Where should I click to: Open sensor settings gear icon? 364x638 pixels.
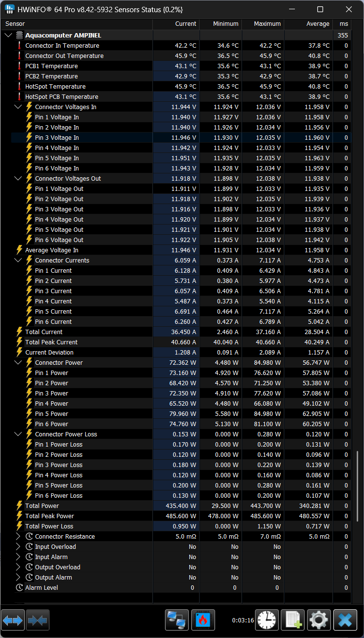click(319, 620)
